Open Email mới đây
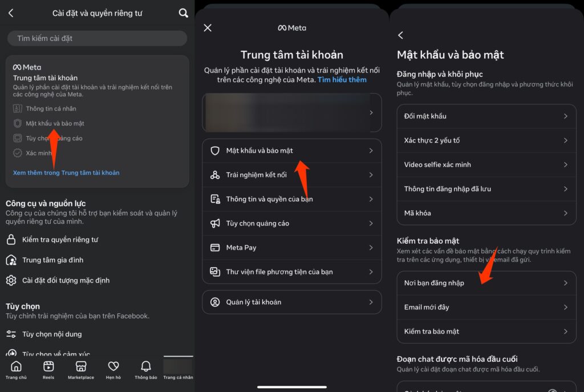Viewport: 584px width, 392px height. pyautogui.click(x=486, y=307)
